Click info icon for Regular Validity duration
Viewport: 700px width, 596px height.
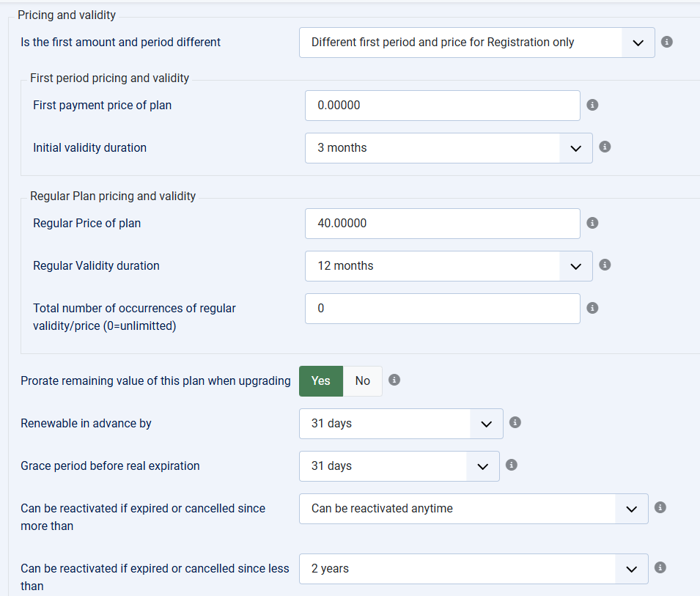(605, 265)
